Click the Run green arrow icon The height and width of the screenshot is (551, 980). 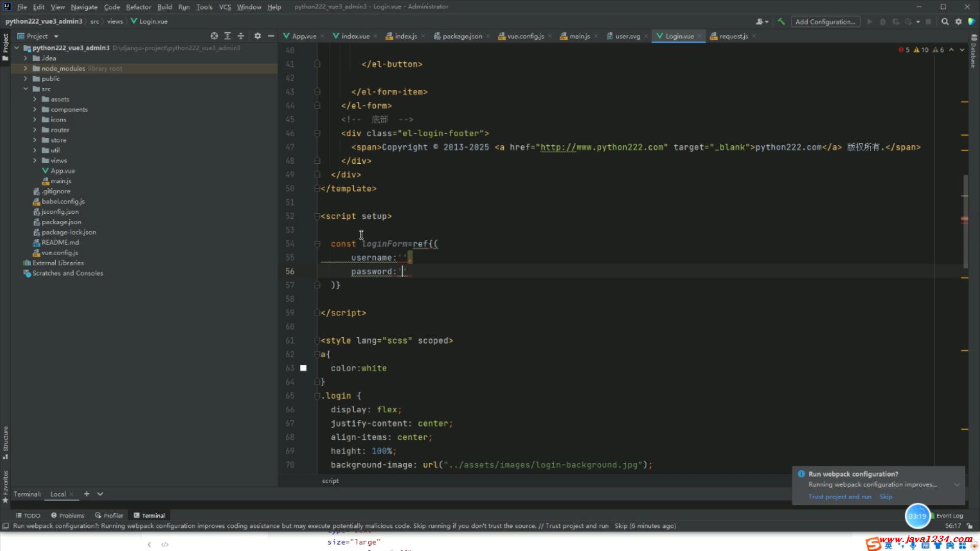(x=870, y=21)
